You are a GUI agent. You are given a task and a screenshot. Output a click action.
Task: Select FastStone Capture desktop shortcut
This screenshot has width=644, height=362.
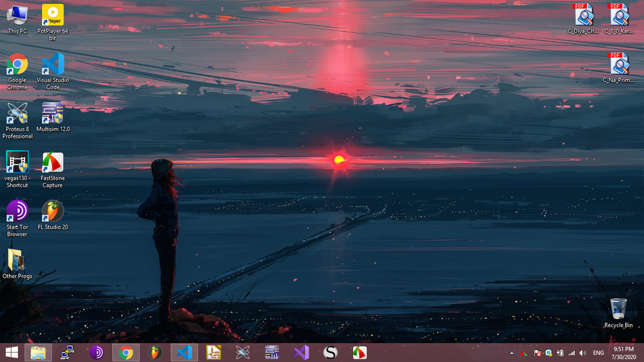click(53, 170)
